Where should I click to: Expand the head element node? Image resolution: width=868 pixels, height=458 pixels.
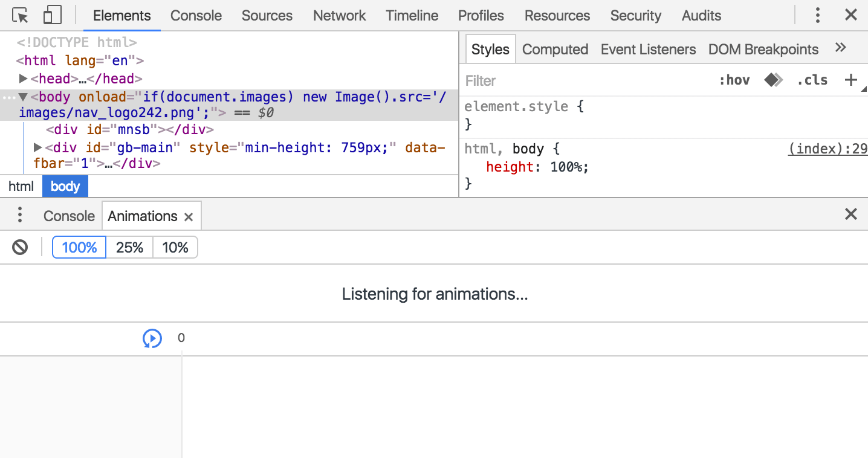coord(23,79)
